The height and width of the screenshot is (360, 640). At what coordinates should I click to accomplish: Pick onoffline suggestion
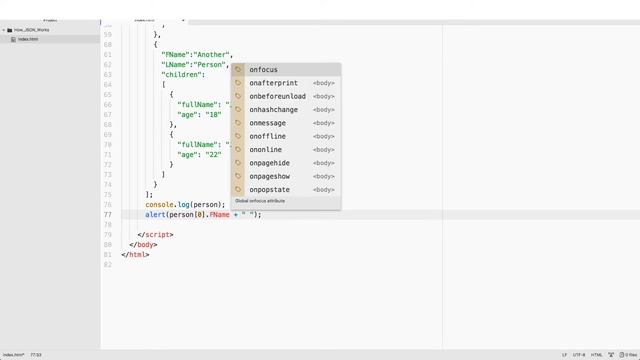tap(286, 136)
